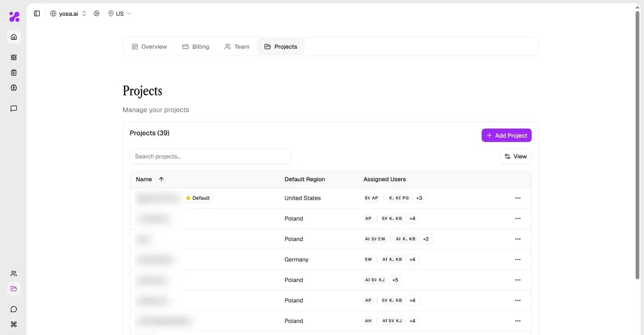The width and height of the screenshot is (644, 335).
Task: Select the Projects tab
Action: [281, 47]
